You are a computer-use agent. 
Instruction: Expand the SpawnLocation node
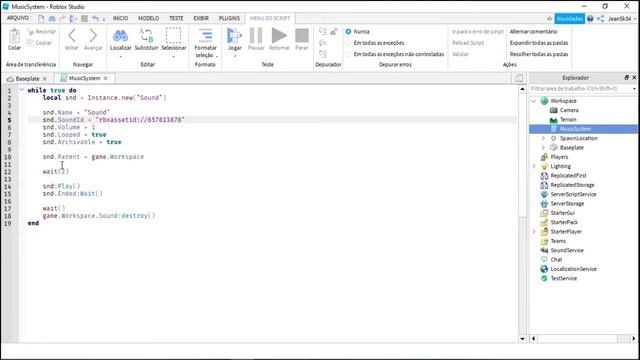[543, 138]
